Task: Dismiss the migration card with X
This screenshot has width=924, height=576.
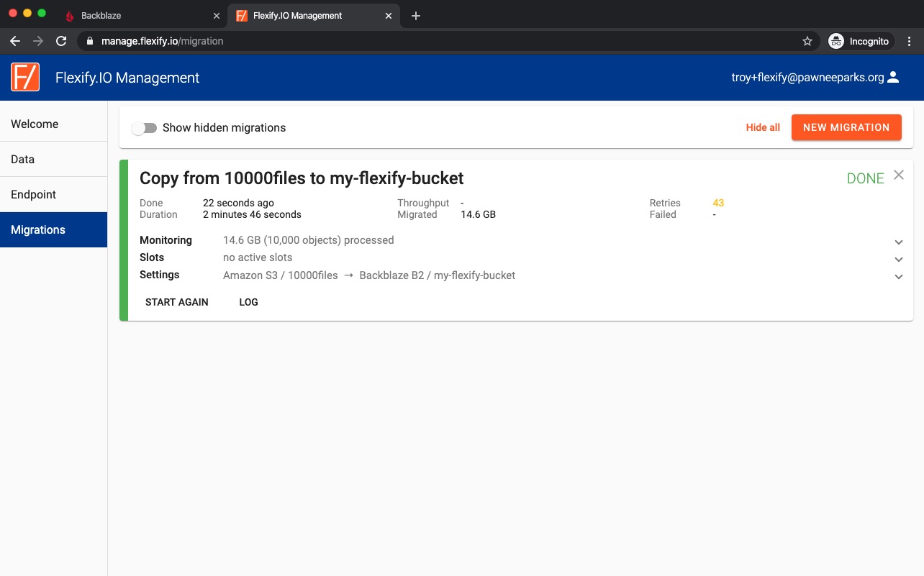Action: pos(899,175)
